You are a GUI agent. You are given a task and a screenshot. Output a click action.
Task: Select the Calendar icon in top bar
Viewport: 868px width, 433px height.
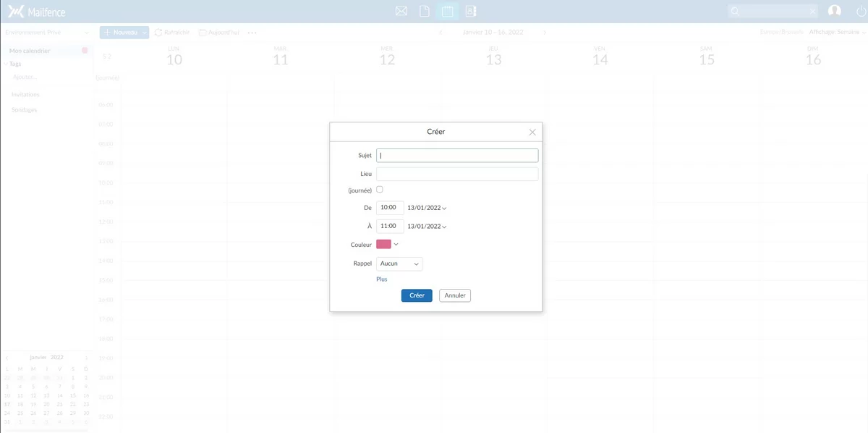click(448, 11)
